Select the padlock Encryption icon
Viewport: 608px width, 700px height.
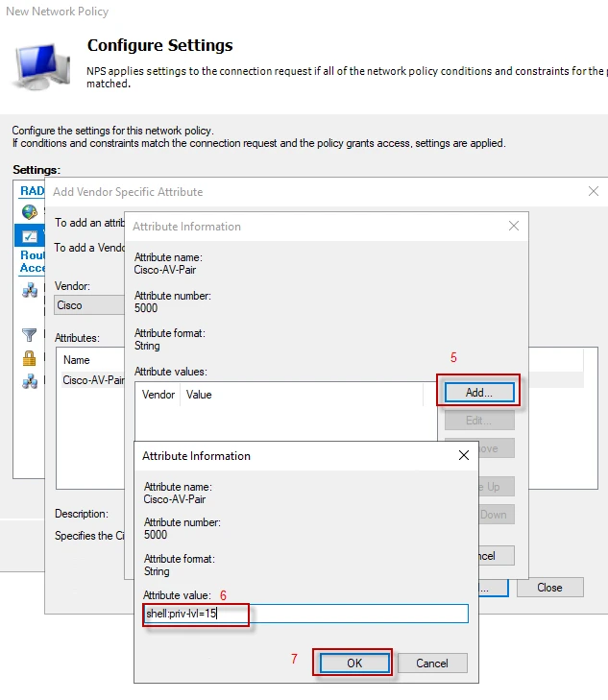pos(30,358)
